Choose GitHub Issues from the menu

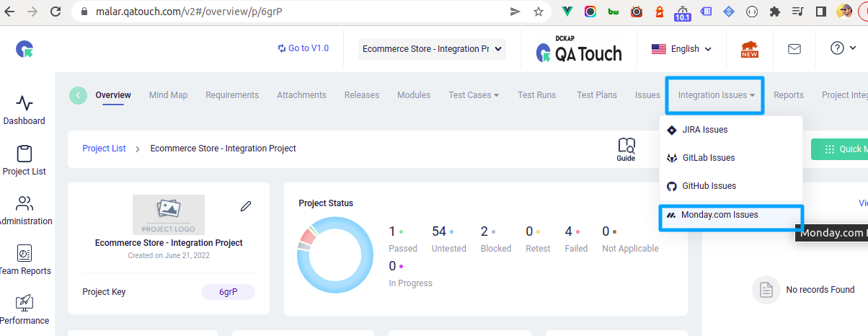pos(731,186)
